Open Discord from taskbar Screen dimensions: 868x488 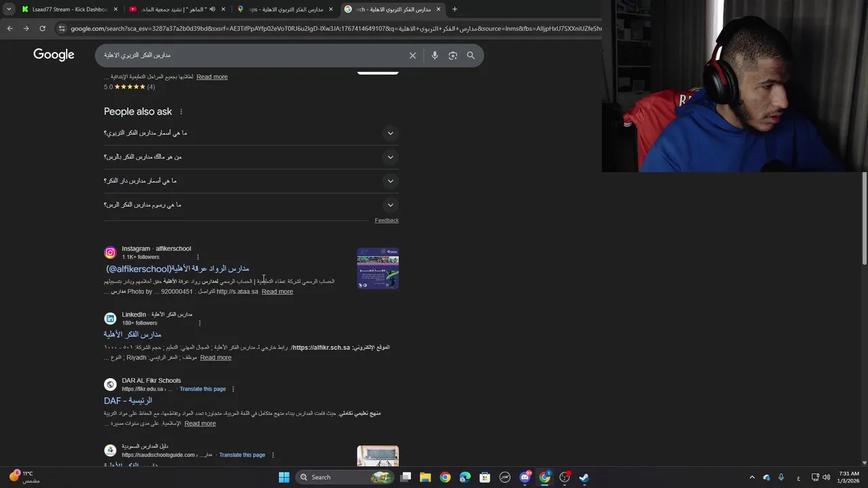click(525, 477)
